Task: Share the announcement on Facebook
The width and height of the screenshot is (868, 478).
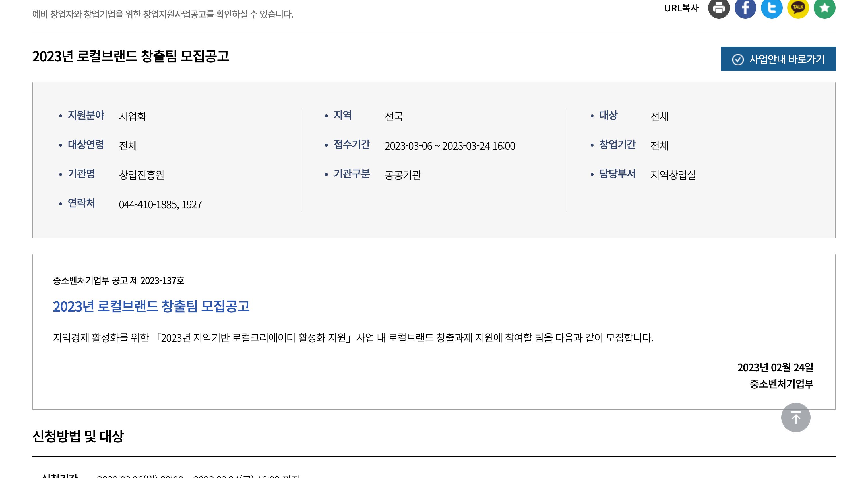Action: [745, 7]
